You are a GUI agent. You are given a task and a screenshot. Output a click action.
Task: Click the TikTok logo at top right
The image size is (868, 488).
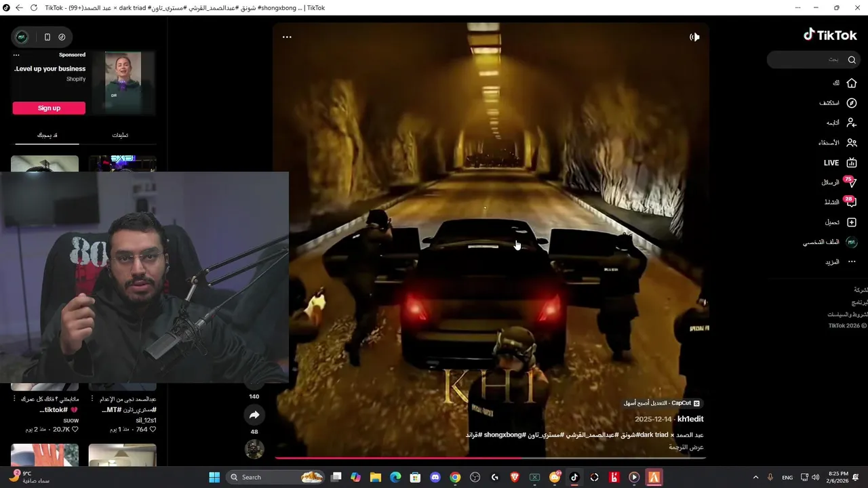(830, 35)
